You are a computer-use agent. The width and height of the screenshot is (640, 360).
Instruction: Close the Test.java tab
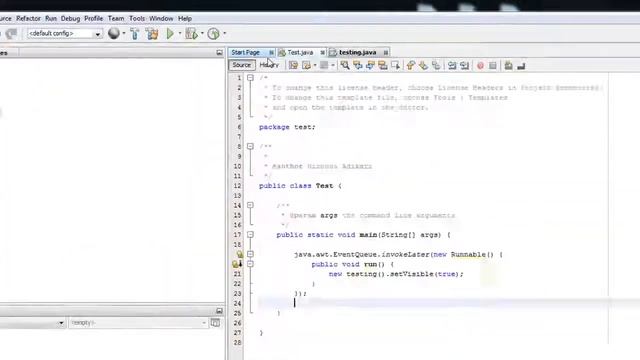(x=322, y=53)
